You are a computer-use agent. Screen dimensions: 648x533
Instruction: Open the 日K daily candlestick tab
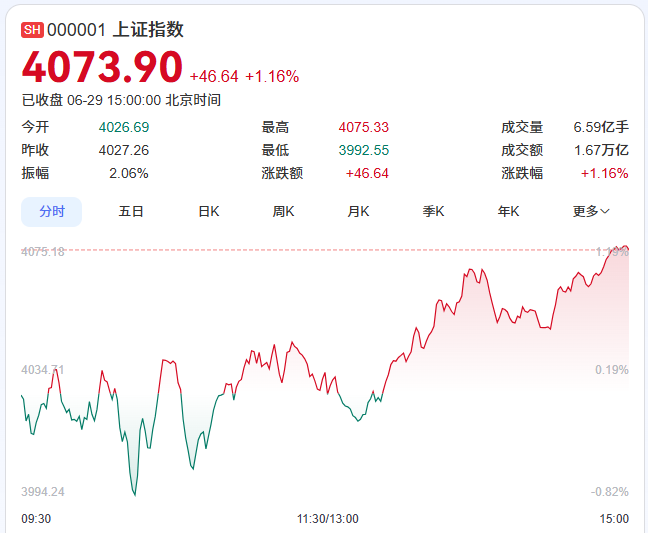point(209,212)
